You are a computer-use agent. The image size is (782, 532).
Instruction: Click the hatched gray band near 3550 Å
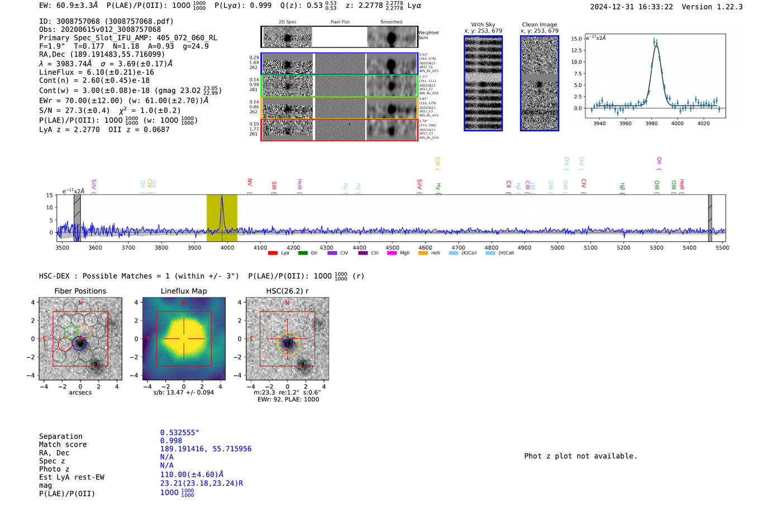(x=77, y=218)
